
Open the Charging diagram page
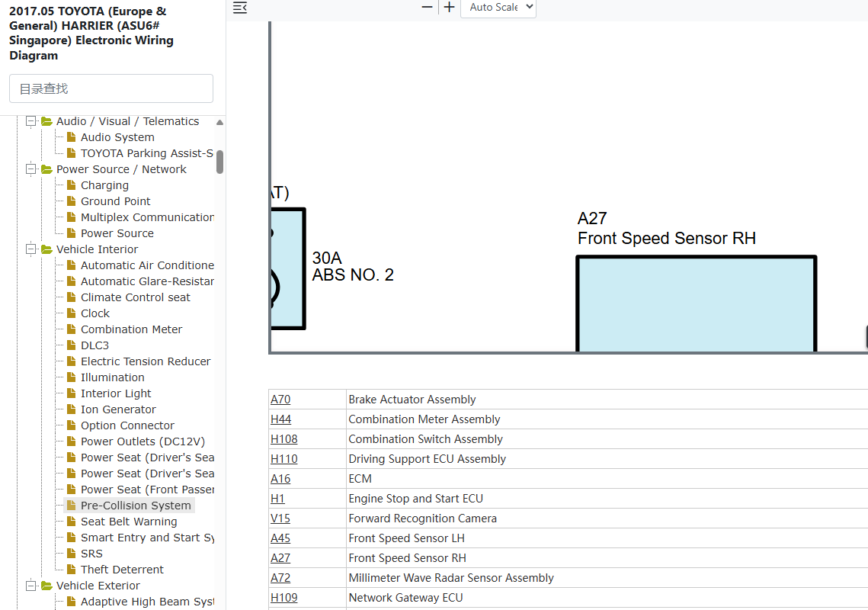104,185
